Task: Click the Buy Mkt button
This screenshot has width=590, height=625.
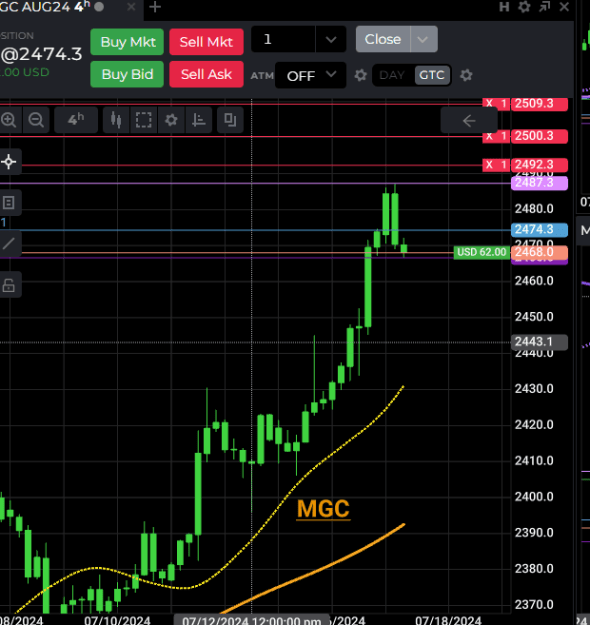Action: [127, 42]
